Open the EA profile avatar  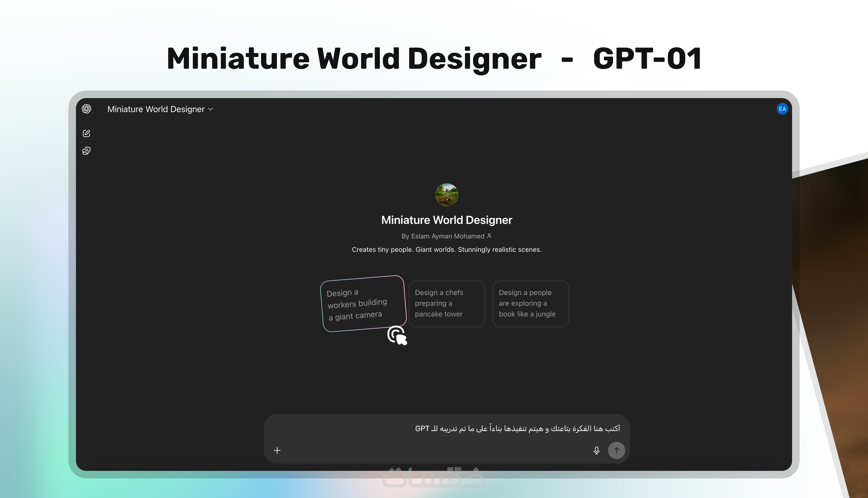point(782,109)
